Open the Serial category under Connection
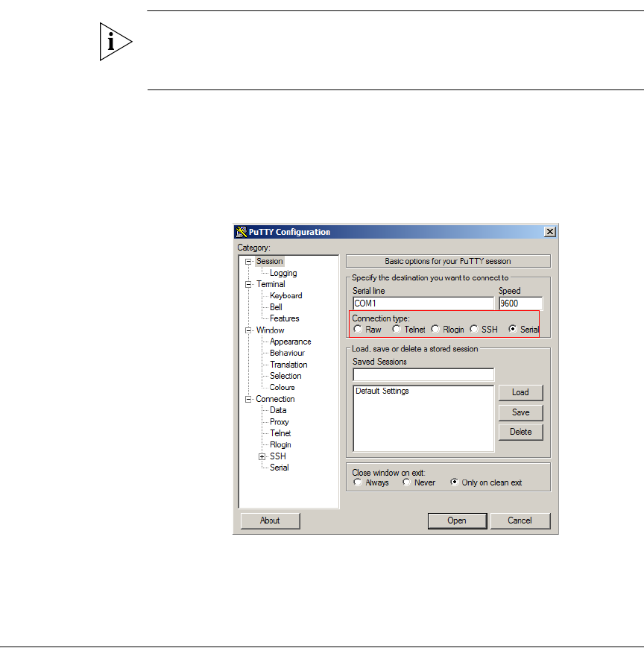 280,468
